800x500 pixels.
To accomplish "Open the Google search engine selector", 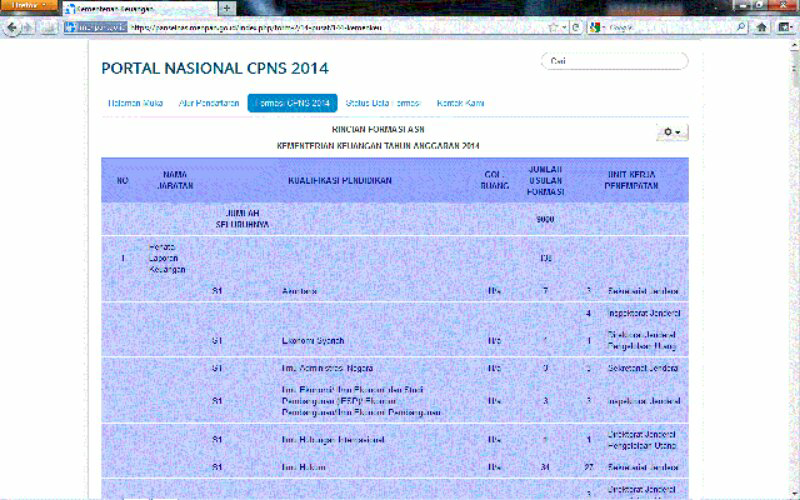I will tap(597, 28).
